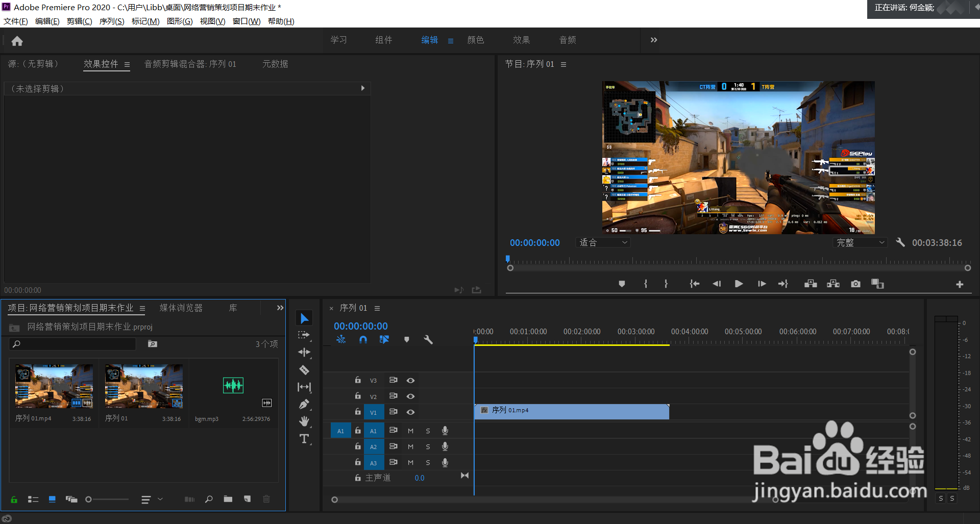980x524 pixels.
Task: Click the Clear trash icon in project panel
Action: pos(266,499)
